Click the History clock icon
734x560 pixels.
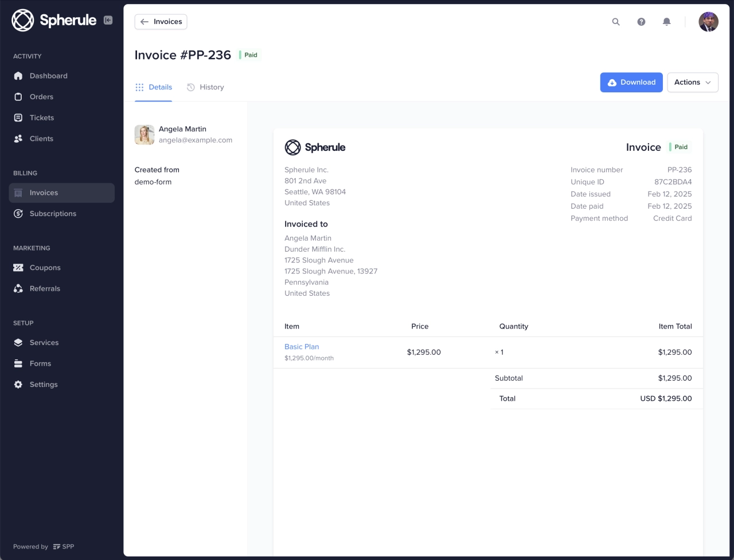click(x=191, y=87)
